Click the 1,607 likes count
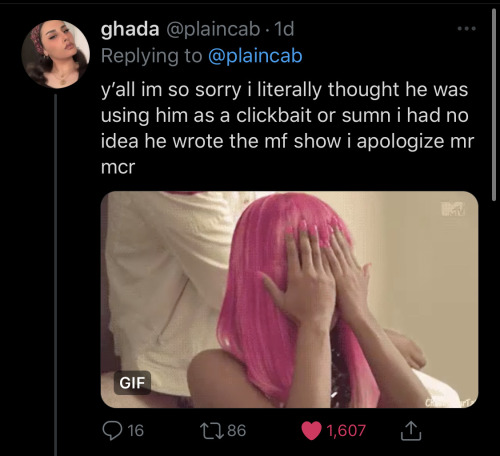 coord(346,430)
